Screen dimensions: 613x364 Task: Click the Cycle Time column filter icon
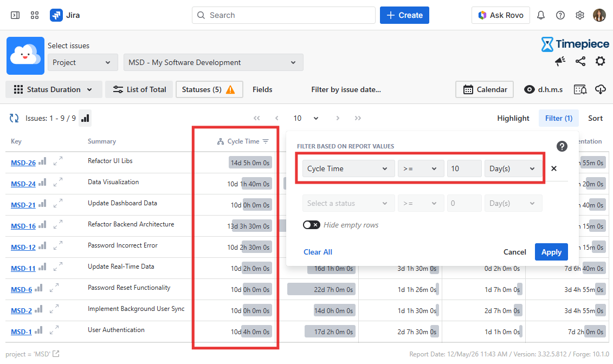(266, 141)
